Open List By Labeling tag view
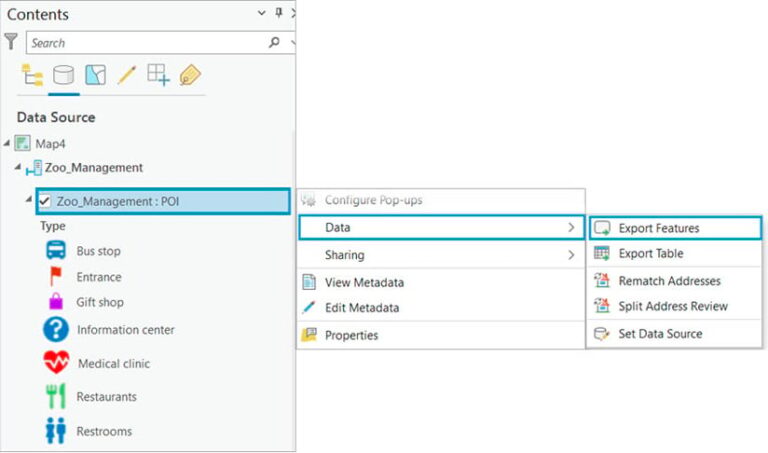This screenshot has height=453, width=768. (190, 75)
